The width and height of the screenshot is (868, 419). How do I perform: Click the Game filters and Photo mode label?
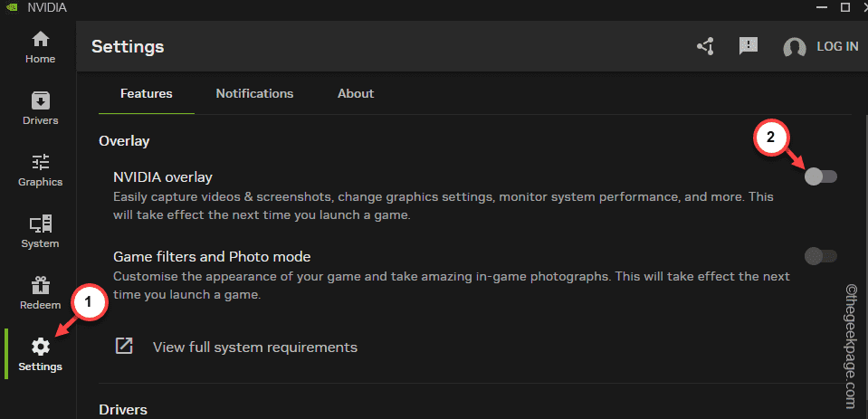212,257
